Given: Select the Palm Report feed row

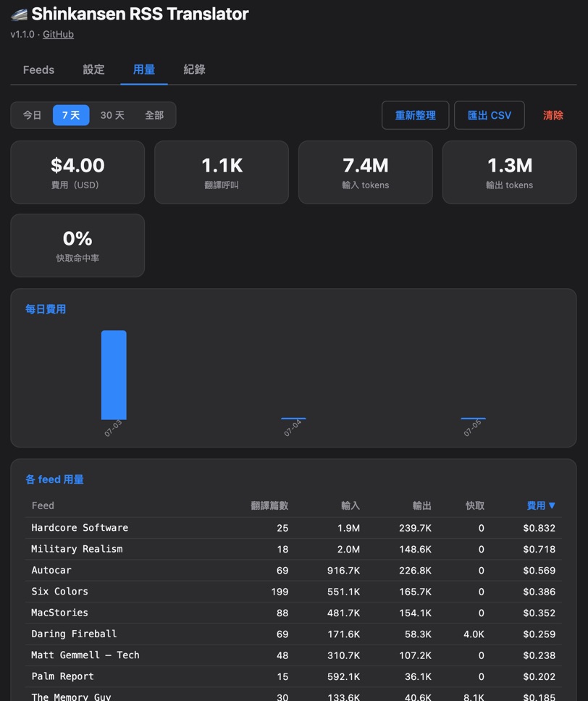Looking at the screenshot, I should [293, 676].
